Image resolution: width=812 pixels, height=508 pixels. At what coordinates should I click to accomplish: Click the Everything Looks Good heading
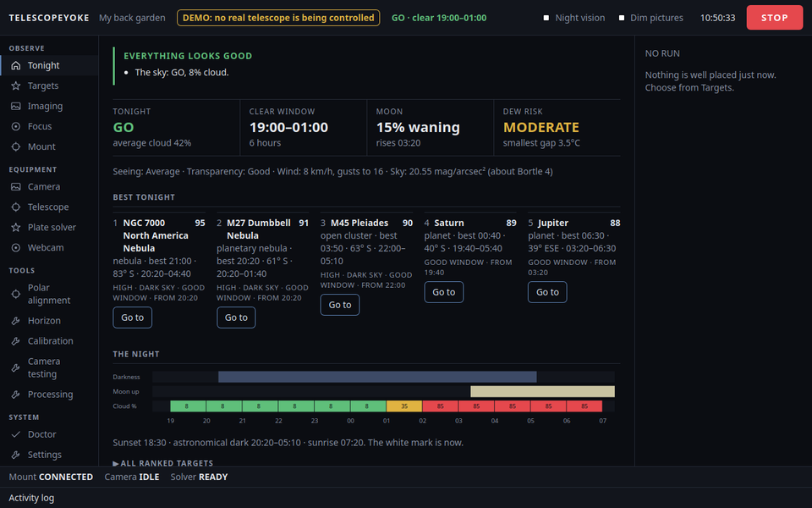tap(188, 56)
